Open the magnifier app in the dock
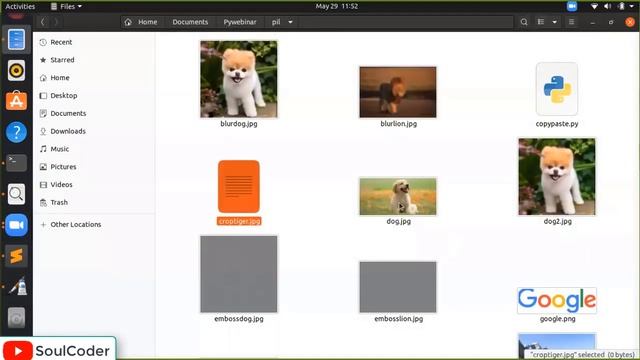The width and height of the screenshot is (640, 360). [16, 194]
